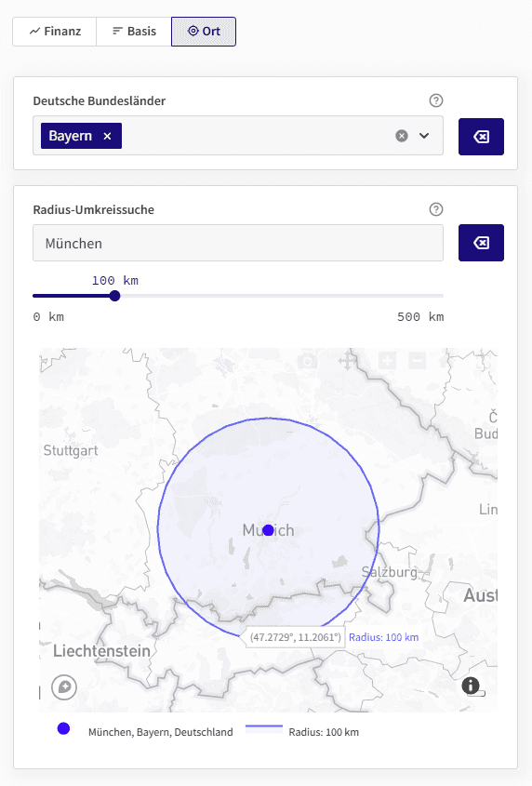This screenshot has height=786, width=532.
Task: Activate the map pan tool
Action: 347,360
